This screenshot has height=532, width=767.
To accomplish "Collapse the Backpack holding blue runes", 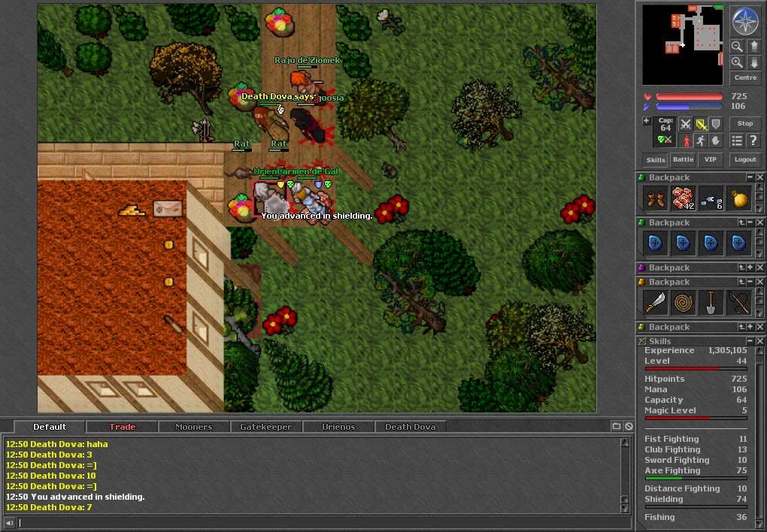I will [x=750, y=223].
